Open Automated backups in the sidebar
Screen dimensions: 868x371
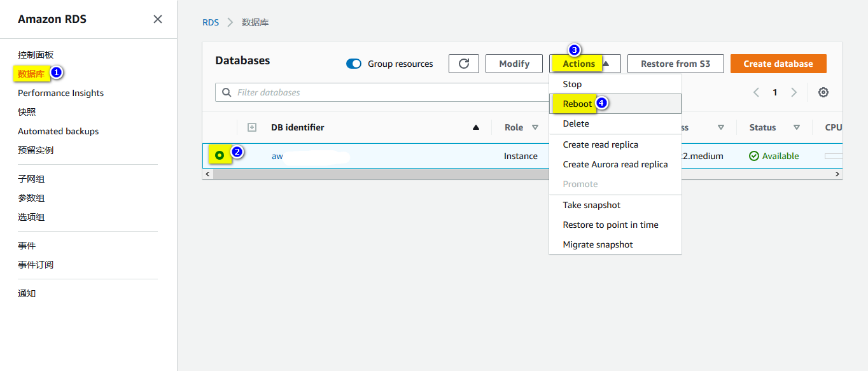(x=58, y=131)
